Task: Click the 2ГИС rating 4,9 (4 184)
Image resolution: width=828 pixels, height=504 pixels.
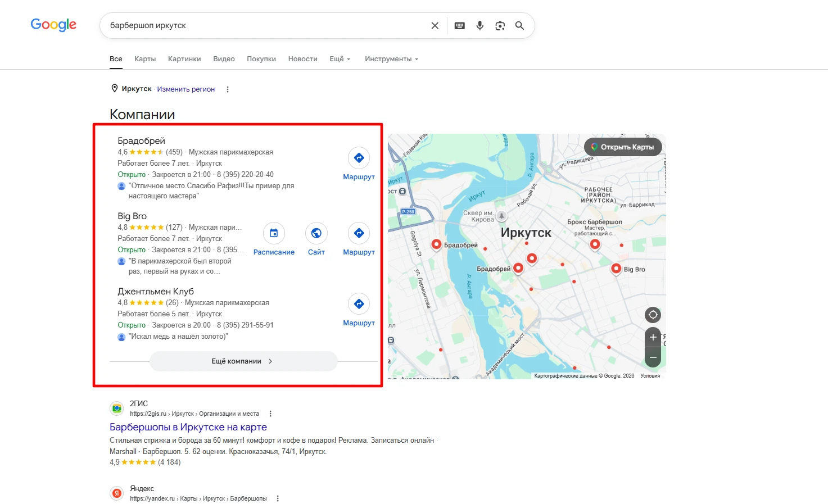Action: (x=145, y=462)
